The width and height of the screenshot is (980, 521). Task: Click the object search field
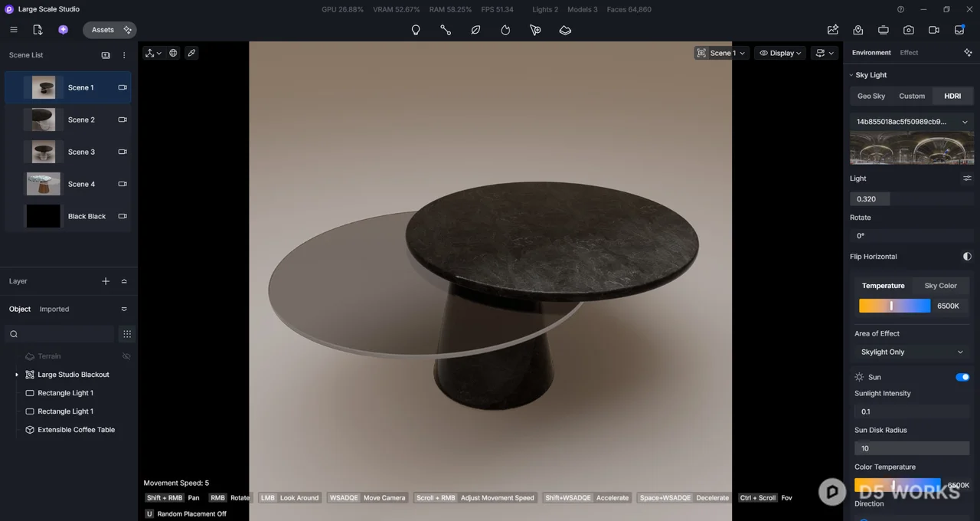pos(60,334)
